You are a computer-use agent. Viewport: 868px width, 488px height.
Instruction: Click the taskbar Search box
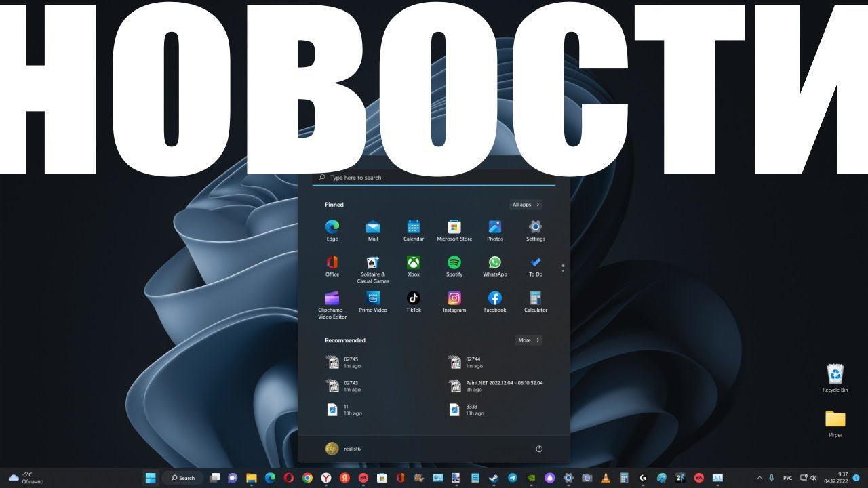(x=183, y=478)
